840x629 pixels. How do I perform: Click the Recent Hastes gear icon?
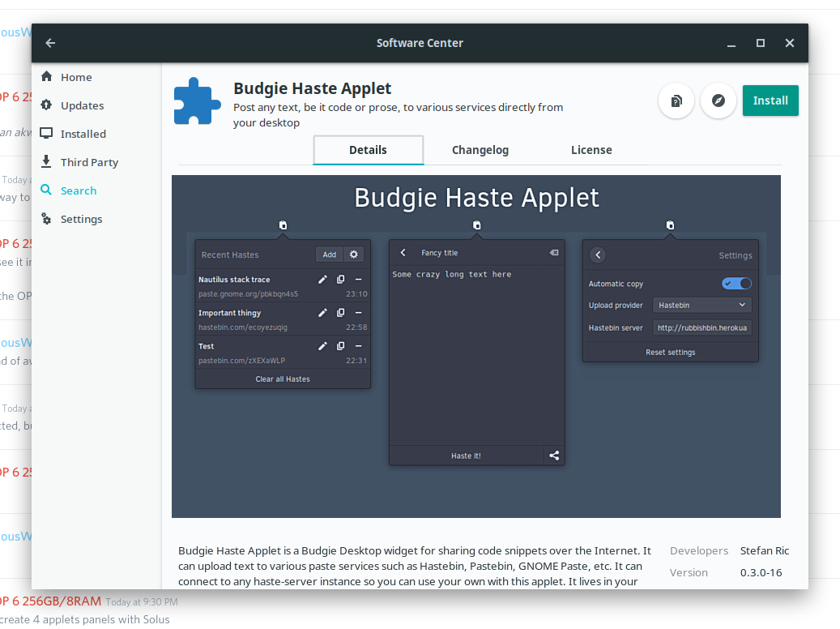pos(353,255)
